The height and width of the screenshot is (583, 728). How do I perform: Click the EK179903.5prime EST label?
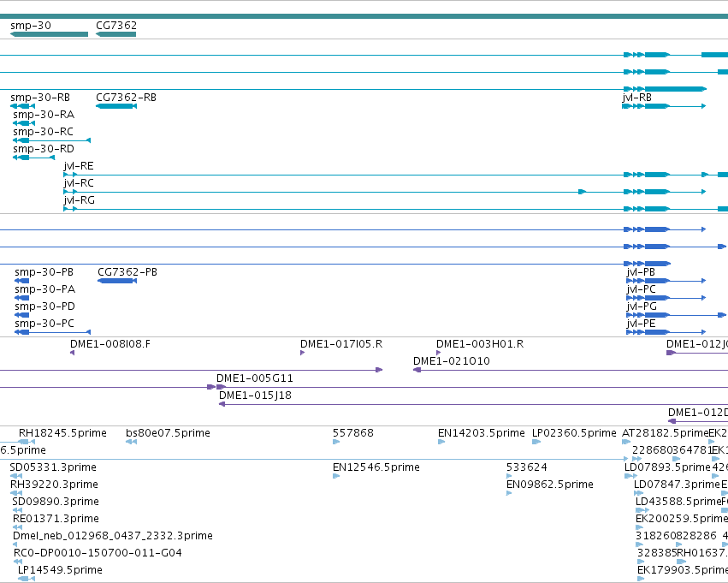(683, 570)
